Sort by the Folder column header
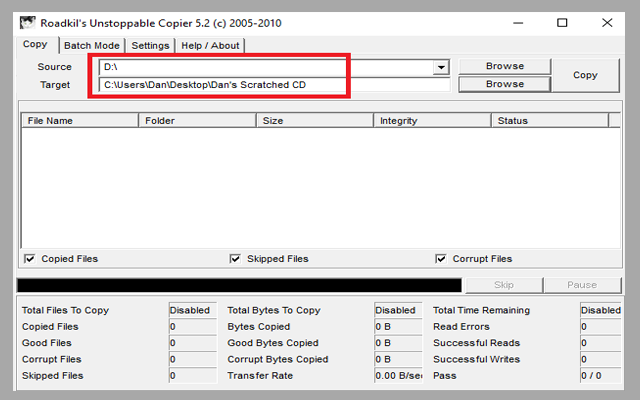 click(198, 121)
